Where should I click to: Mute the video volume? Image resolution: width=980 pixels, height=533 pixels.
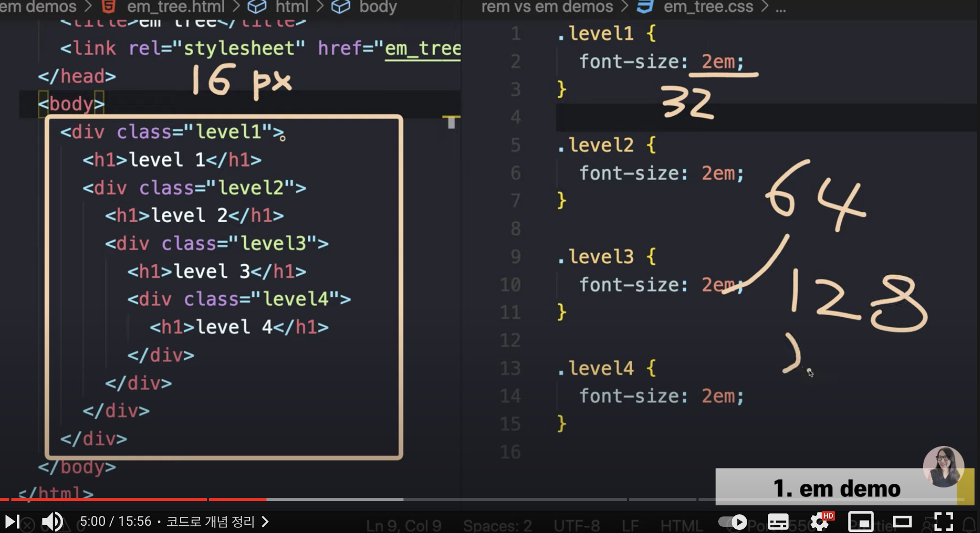[52, 522]
